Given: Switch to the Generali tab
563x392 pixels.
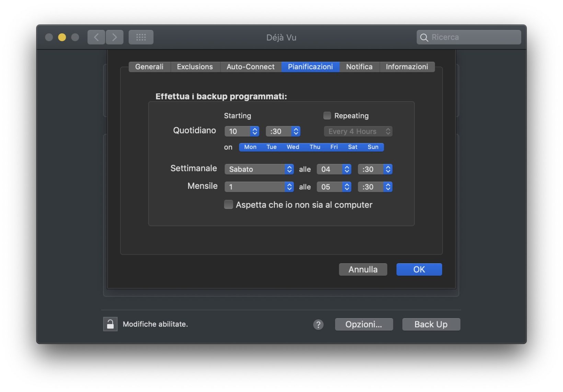Looking at the screenshot, I should click(x=149, y=67).
